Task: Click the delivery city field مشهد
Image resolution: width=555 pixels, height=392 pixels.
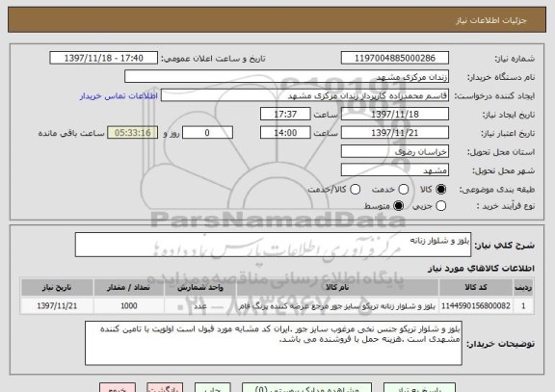Action: (395, 170)
